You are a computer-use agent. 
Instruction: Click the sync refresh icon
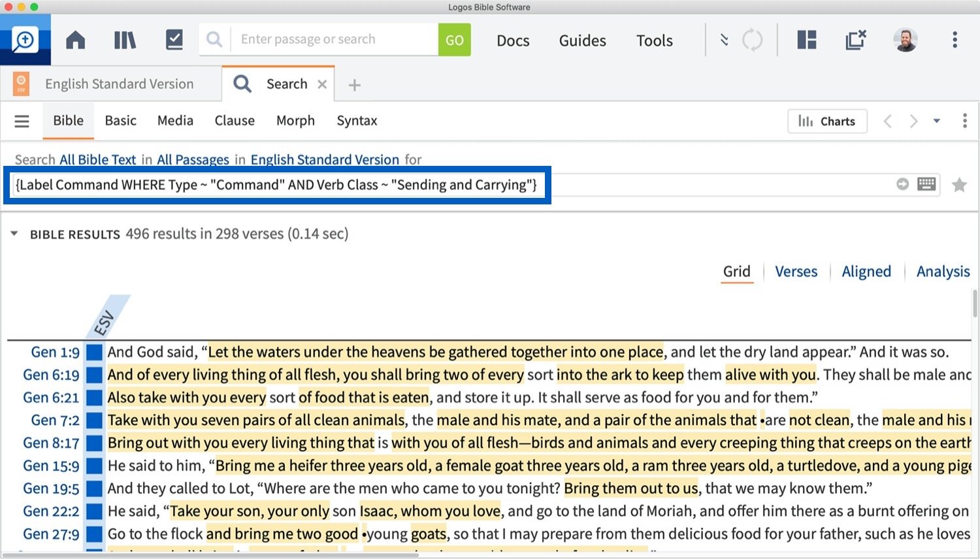[753, 40]
